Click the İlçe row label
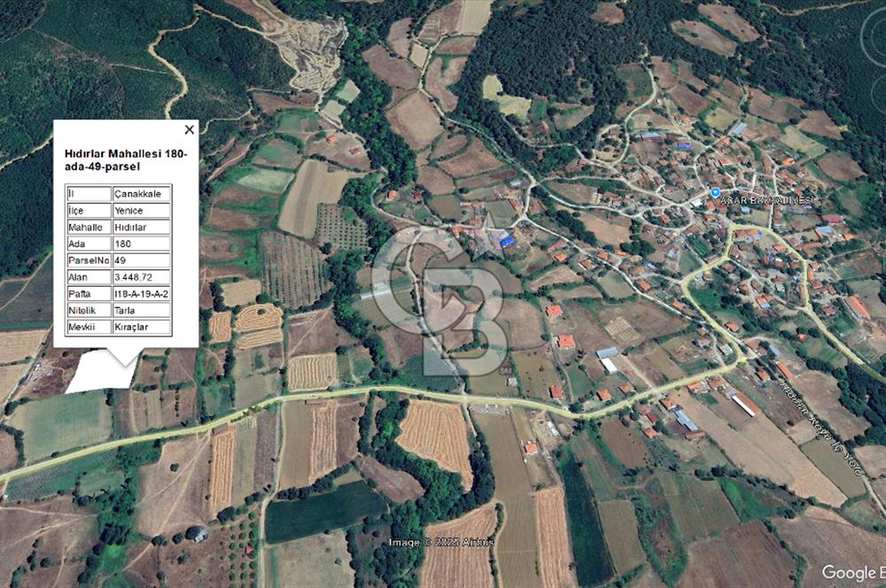 tap(87, 210)
